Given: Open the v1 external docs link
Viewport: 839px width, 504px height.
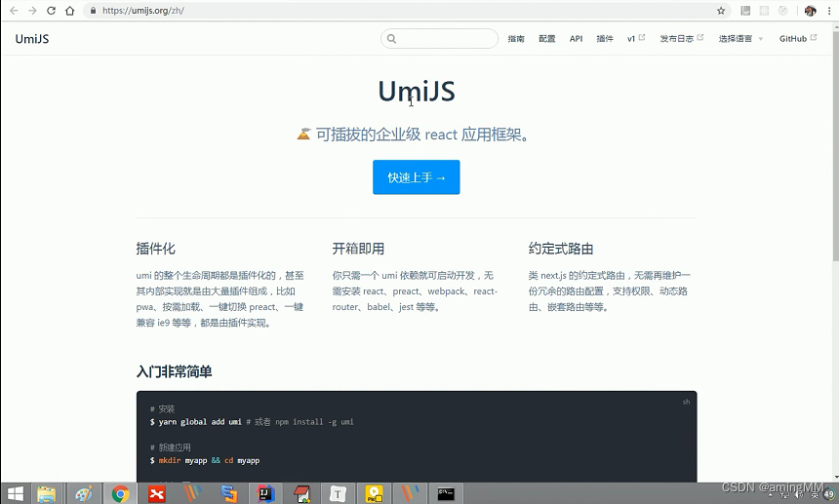Looking at the screenshot, I should point(636,38).
